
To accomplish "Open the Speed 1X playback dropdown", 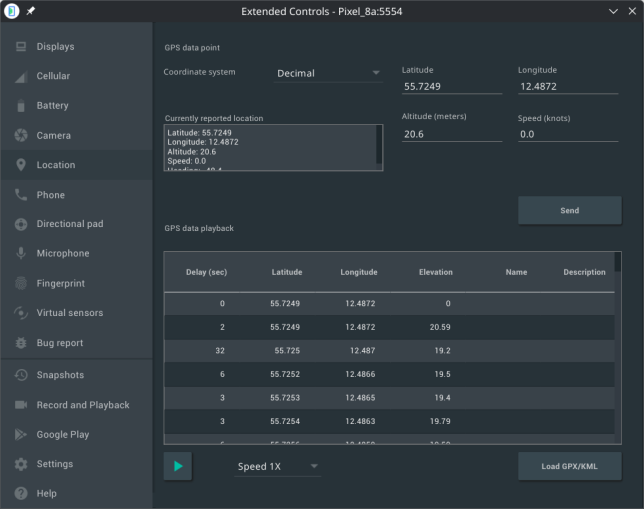I will (278, 466).
